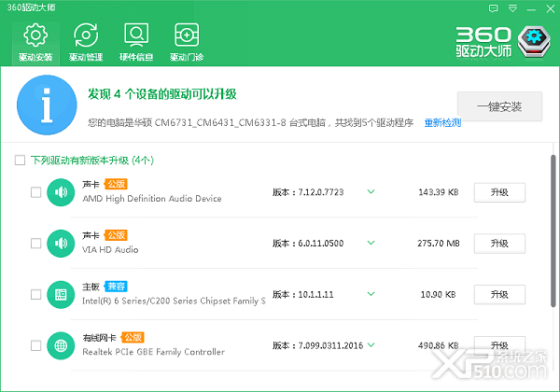Click the 公版 tag on VIA HD Audio row

[x=116, y=235]
